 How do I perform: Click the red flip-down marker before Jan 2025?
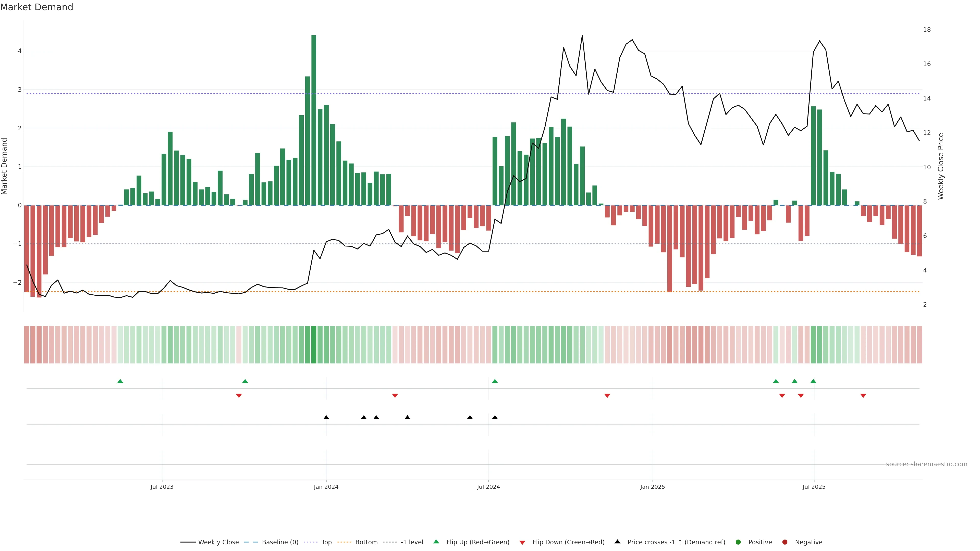tap(607, 396)
